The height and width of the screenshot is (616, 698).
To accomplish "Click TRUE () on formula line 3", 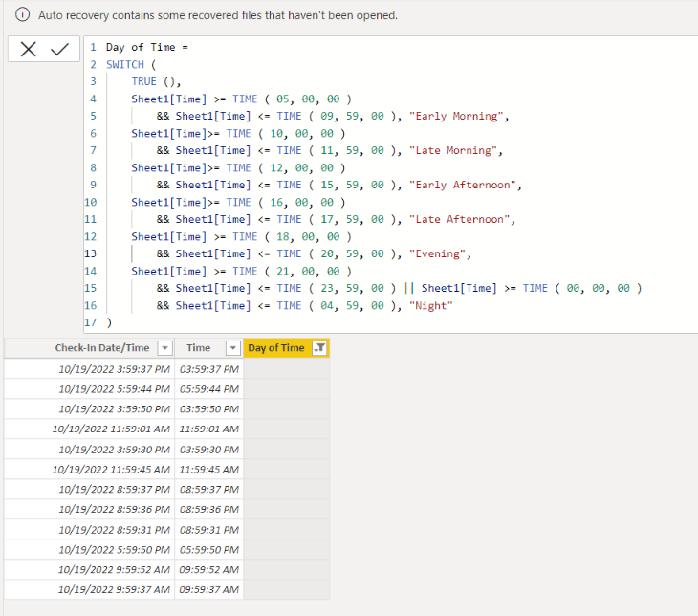I will (x=155, y=81).
